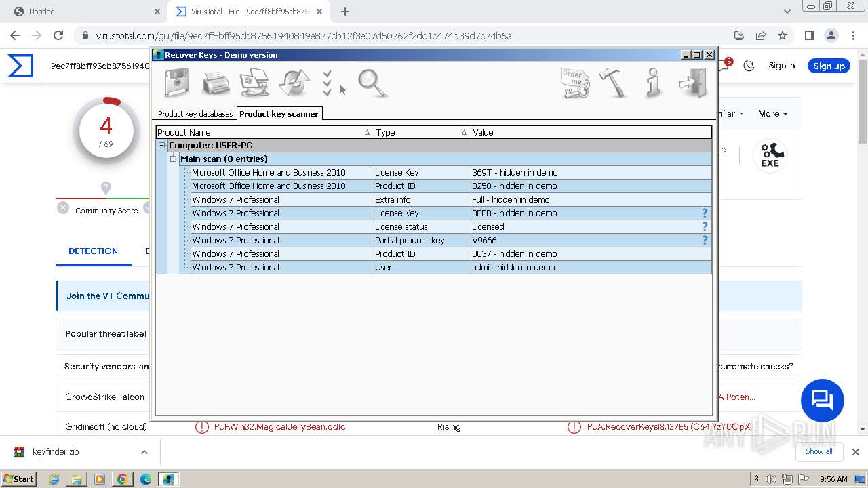Click Show all downloads button

(x=818, y=451)
